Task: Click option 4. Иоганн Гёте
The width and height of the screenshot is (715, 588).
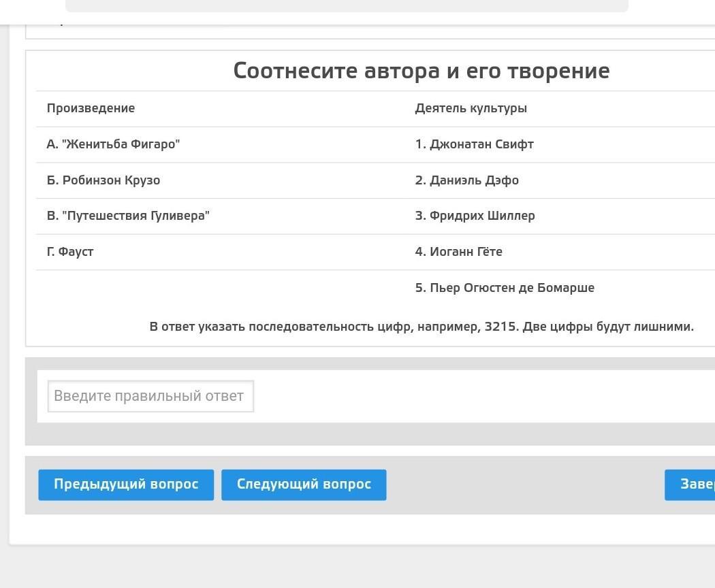Action: tap(459, 252)
